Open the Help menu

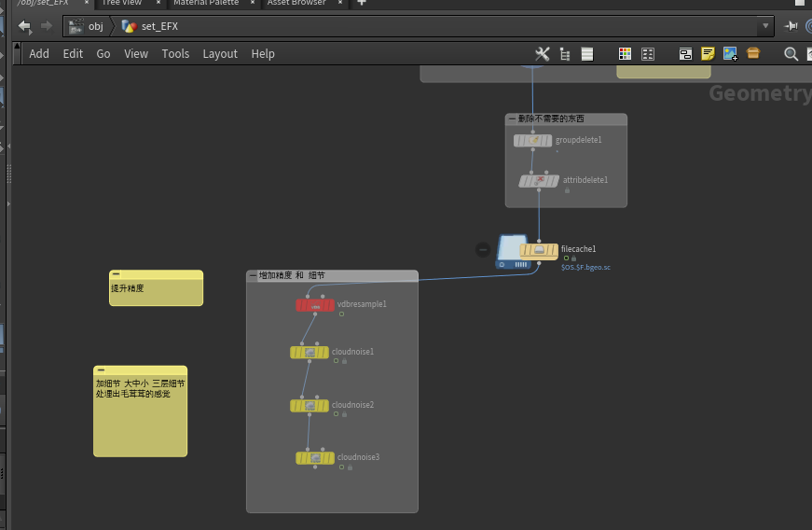(x=263, y=54)
